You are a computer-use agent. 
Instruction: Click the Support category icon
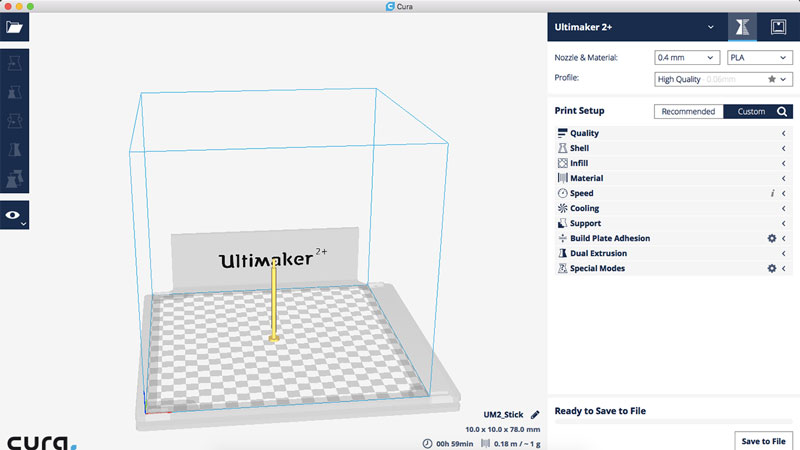(x=562, y=223)
